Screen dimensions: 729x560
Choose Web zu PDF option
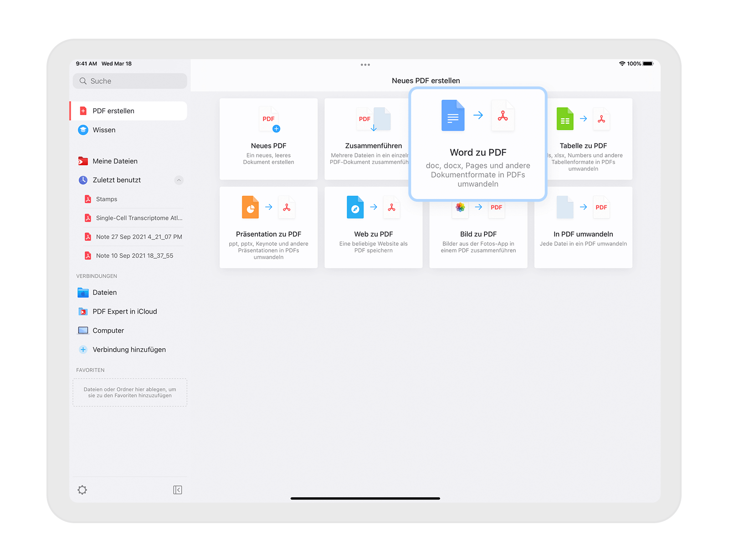pyautogui.click(x=373, y=227)
